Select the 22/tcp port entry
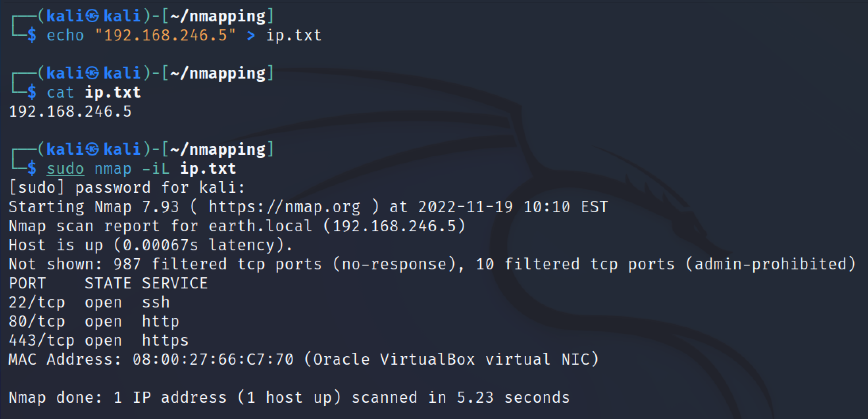Viewport: 868px width, 419px height. [x=37, y=302]
